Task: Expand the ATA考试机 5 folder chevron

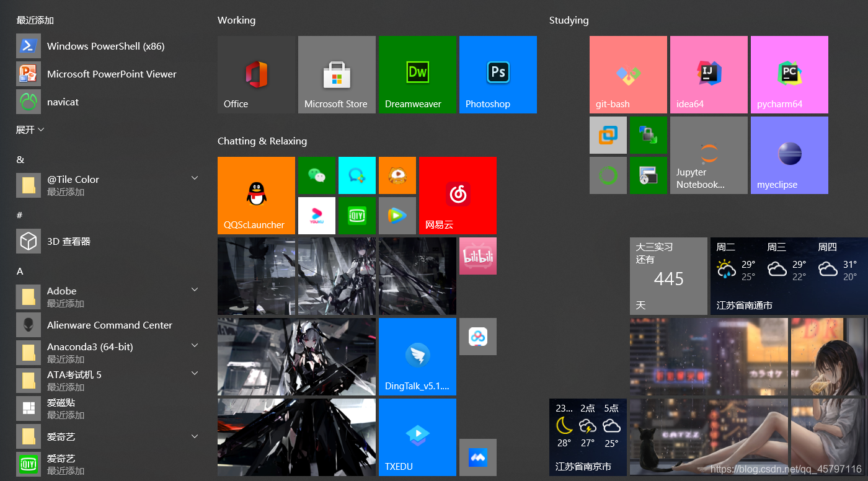Action: 195,374
